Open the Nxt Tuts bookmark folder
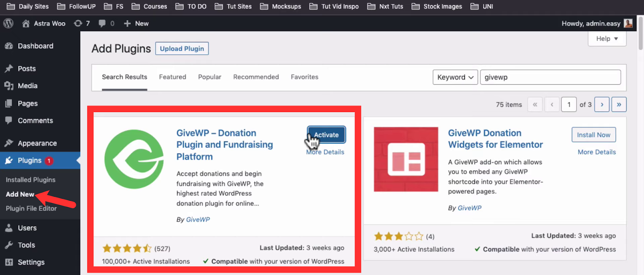Image resolution: width=644 pixels, height=275 pixels. 385,6
